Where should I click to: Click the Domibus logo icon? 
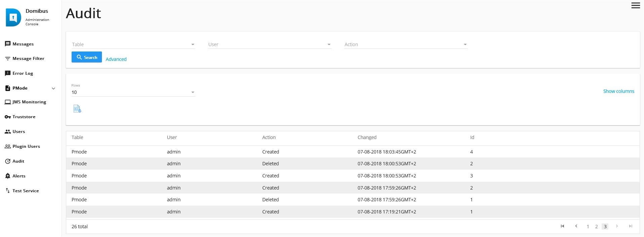[x=13, y=18]
